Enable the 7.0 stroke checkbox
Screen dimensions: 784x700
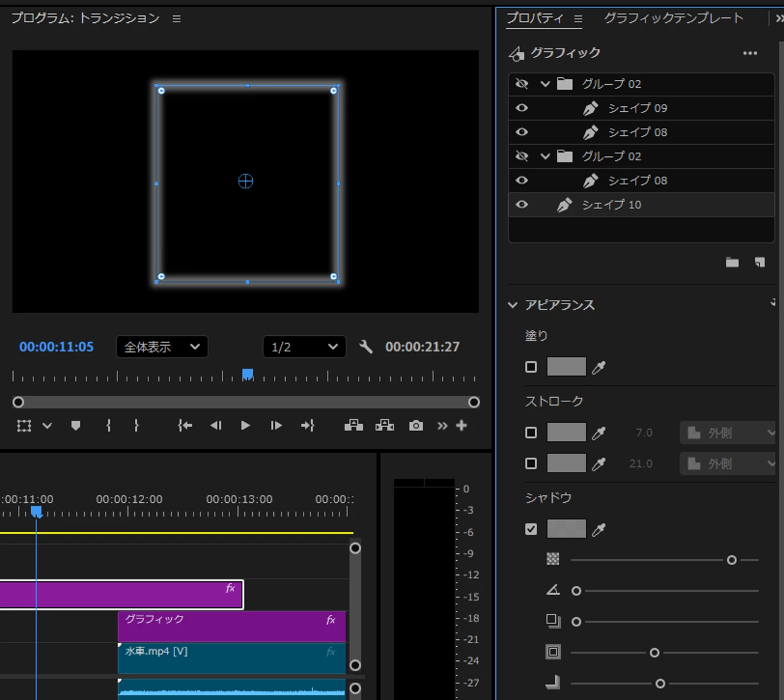click(531, 432)
